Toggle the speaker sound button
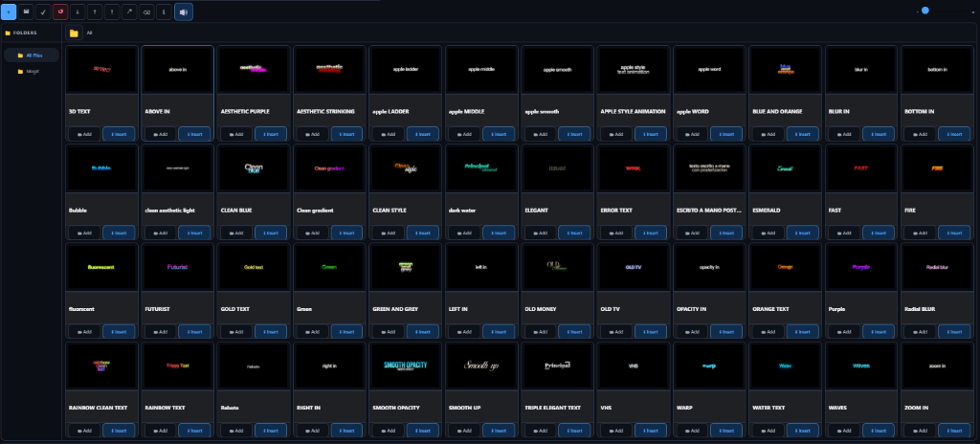Screen dimensions: 980x444 click(x=184, y=11)
